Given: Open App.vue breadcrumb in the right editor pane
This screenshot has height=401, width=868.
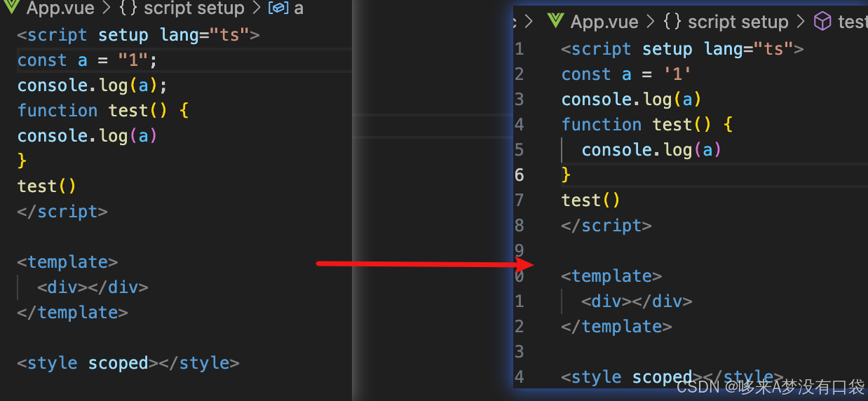Looking at the screenshot, I should click(x=604, y=22).
